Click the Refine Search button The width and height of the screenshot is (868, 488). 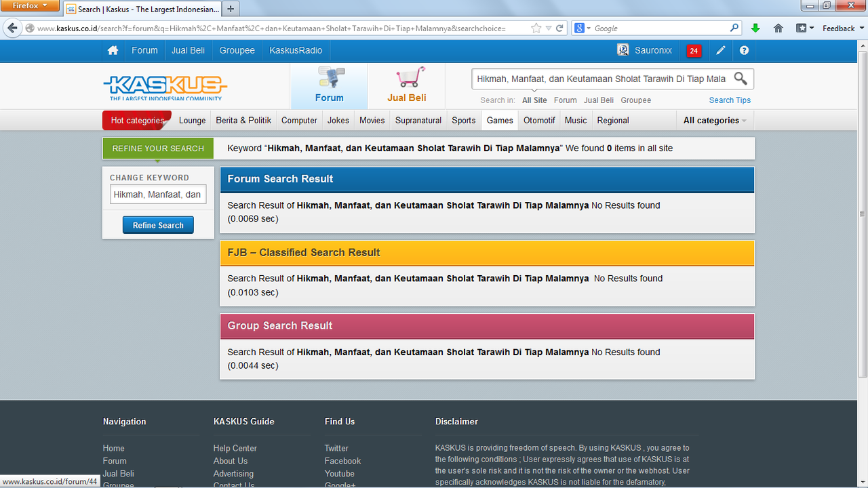click(x=158, y=225)
